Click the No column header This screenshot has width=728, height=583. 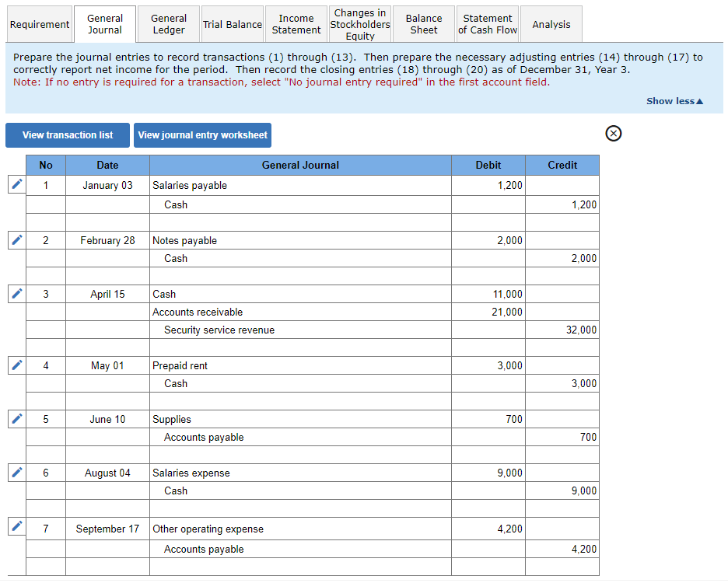click(46, 166)
